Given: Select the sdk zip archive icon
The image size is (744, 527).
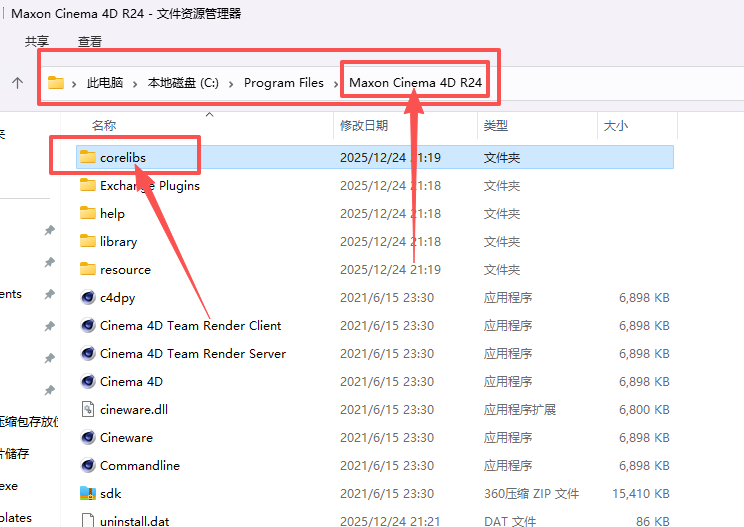Looking at the screenshot, I should point(88,493).
